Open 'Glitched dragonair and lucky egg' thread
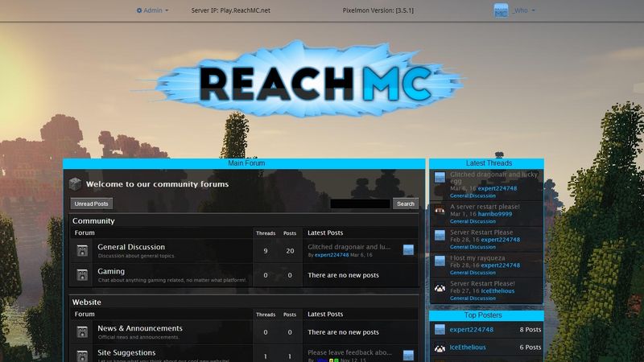The height and width of the screenshot is (362, 644). pos(493,177)
